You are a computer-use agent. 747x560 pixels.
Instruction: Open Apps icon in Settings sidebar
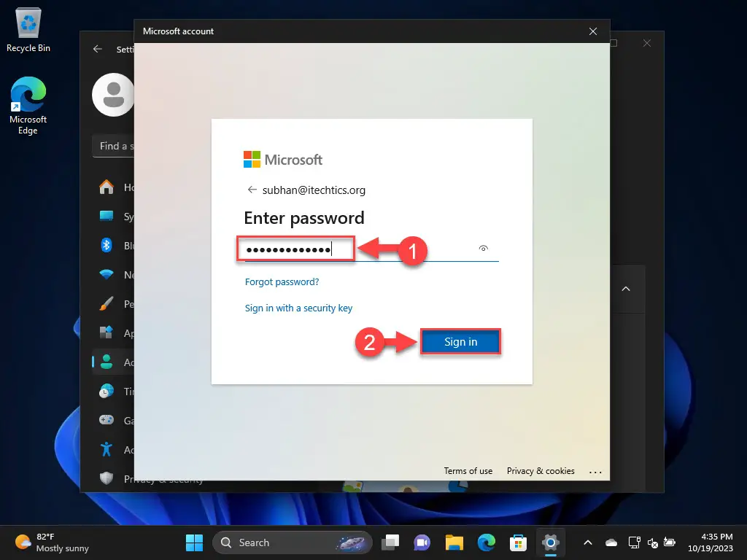click(107, 332)
